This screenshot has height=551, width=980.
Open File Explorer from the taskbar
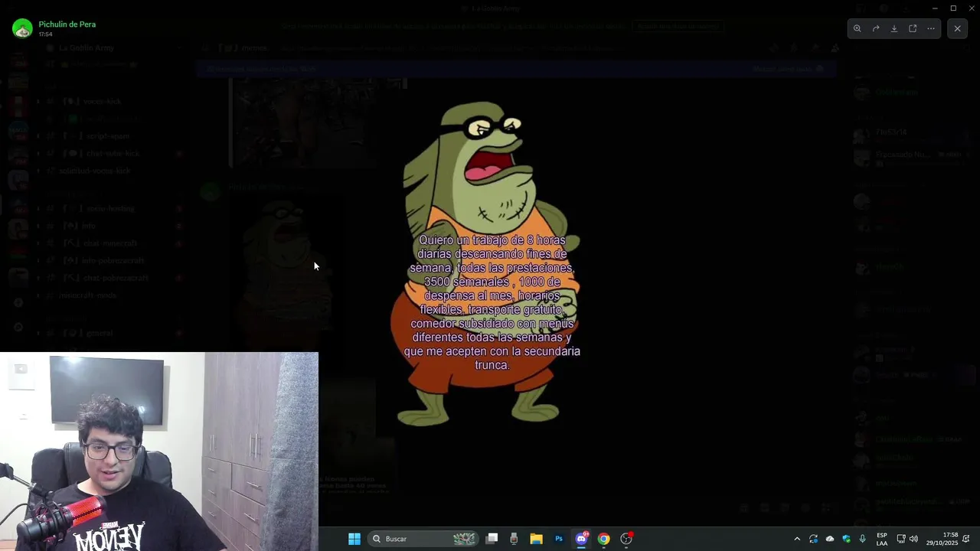click(537, 539)
